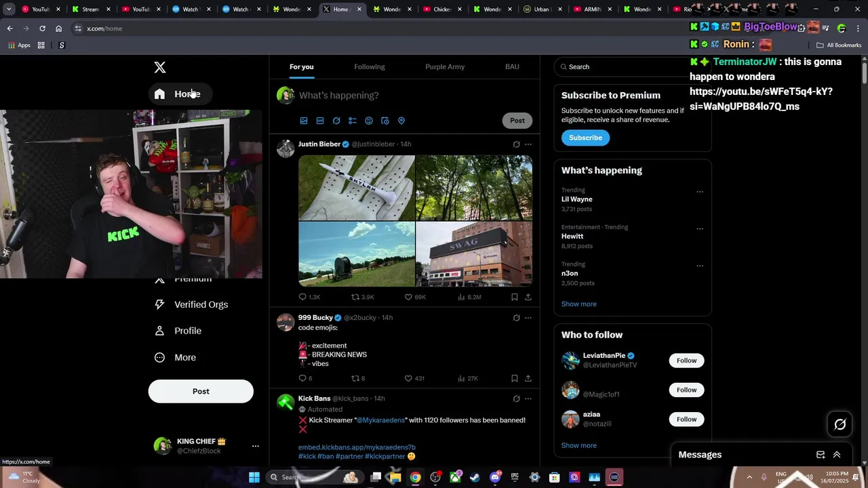The image size is (868, 488).
Task: Open more options on Justin Bieber post
Action: (x=528, y=144)
